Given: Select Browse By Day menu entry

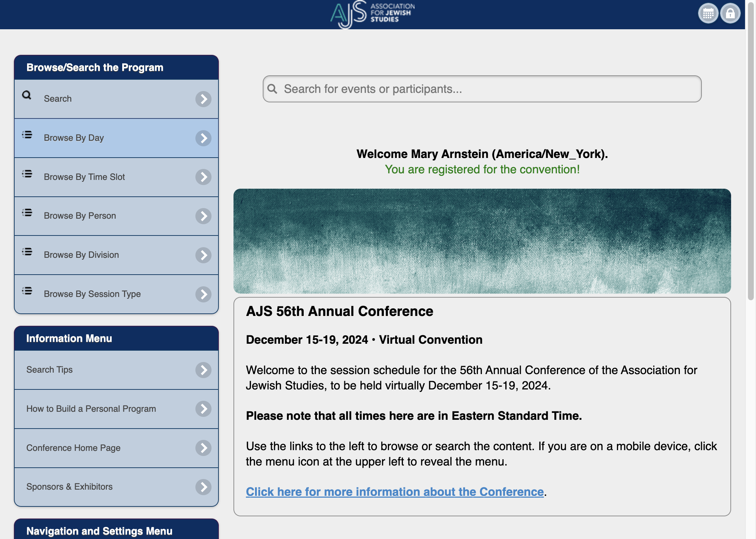Looking at the screenshot, I should (116, 138).
